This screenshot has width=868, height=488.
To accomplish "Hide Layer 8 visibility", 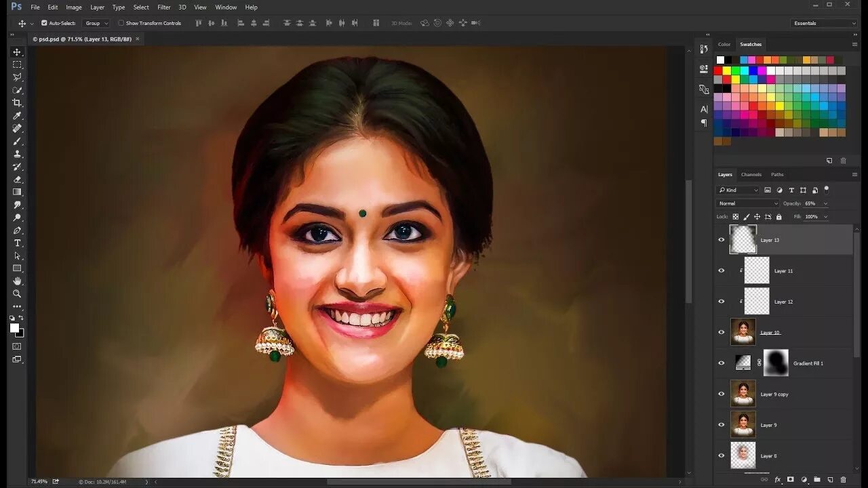I will (722, 455).
